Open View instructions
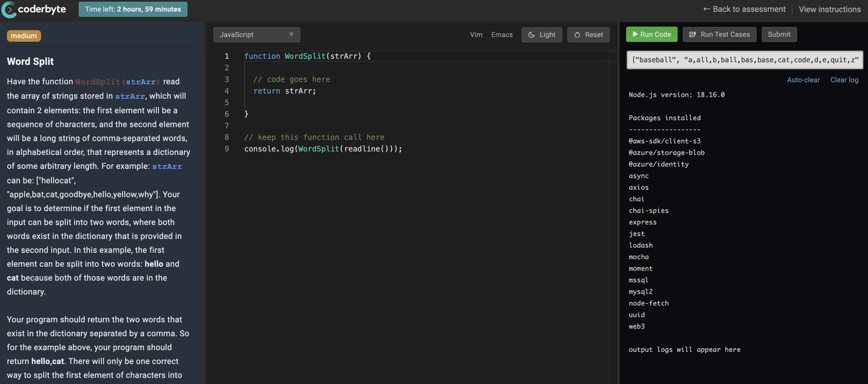868x384 pixels. [829, 9]
